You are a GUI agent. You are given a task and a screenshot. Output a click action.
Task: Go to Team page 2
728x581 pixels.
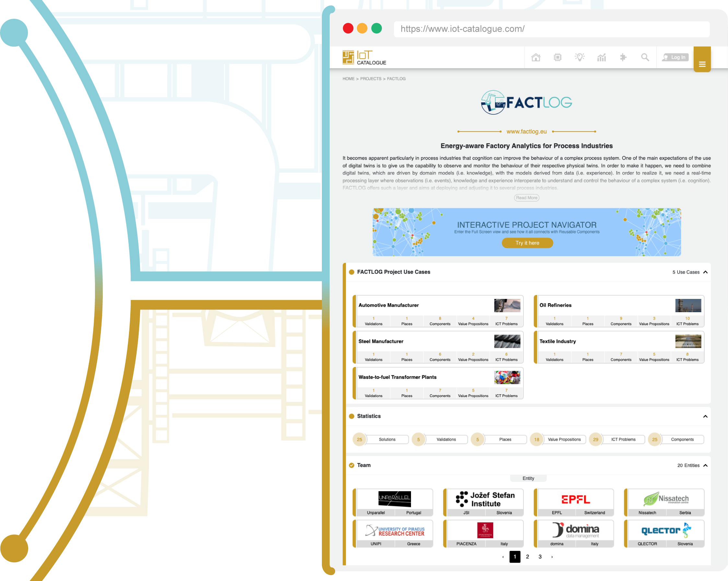527,557
